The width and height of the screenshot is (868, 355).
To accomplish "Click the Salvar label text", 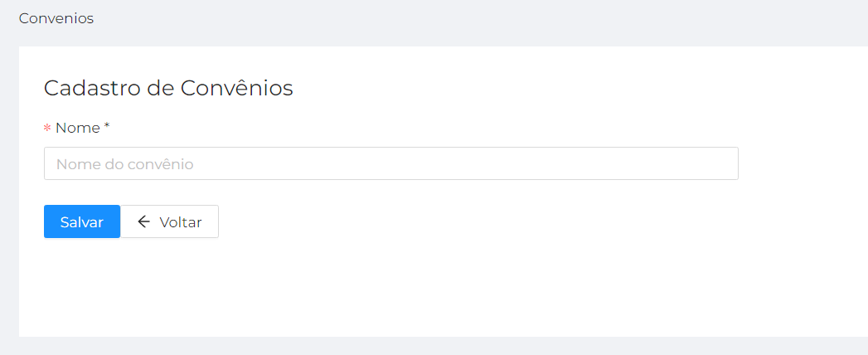I will pyautogui.click(x=82, y=222).
